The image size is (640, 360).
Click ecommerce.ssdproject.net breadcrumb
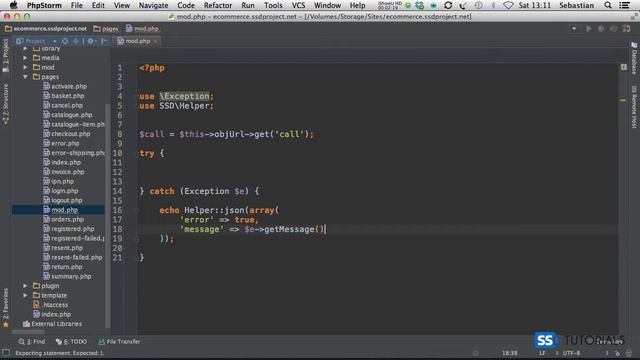click(x=46, y=29)
